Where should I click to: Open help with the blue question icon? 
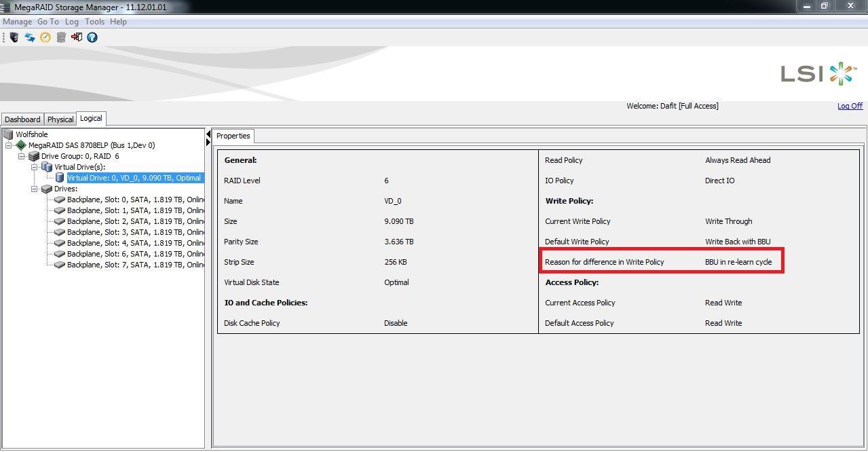point(92,37)
